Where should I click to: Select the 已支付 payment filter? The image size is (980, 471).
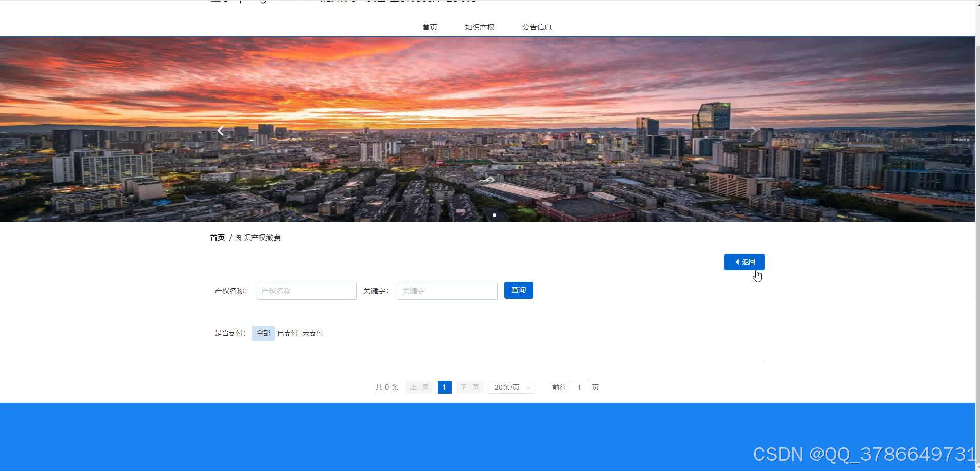pos(287,332)
